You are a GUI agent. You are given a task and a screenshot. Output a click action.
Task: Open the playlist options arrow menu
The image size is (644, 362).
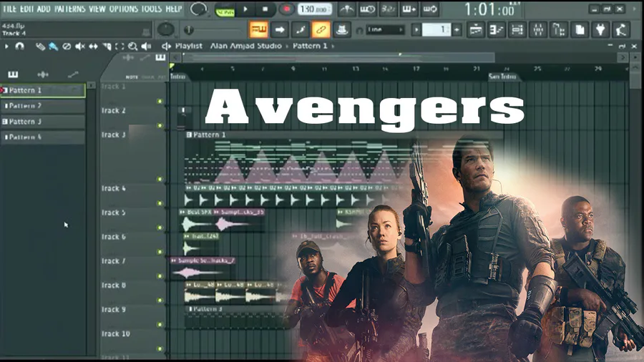click(x=6, y=47)
